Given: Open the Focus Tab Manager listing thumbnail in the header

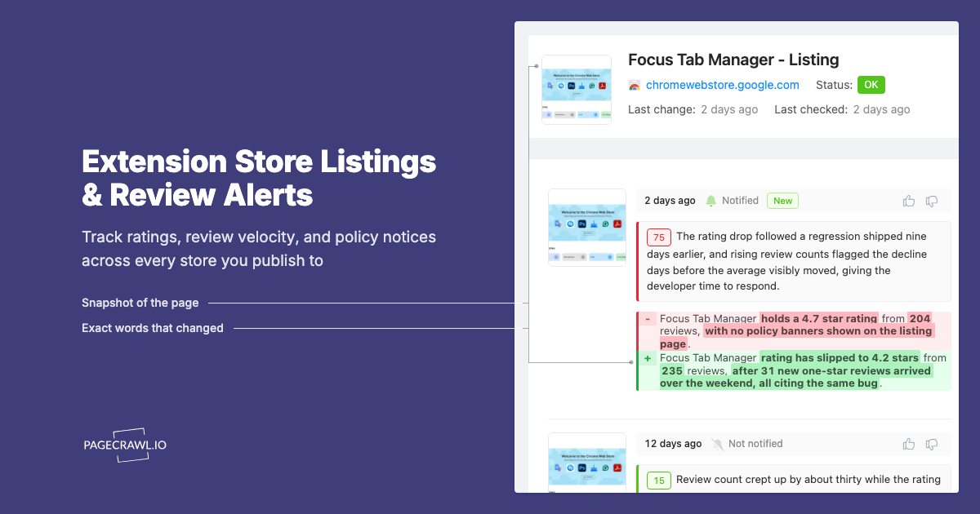Looking at the screenshot, I should coord(577,90).
